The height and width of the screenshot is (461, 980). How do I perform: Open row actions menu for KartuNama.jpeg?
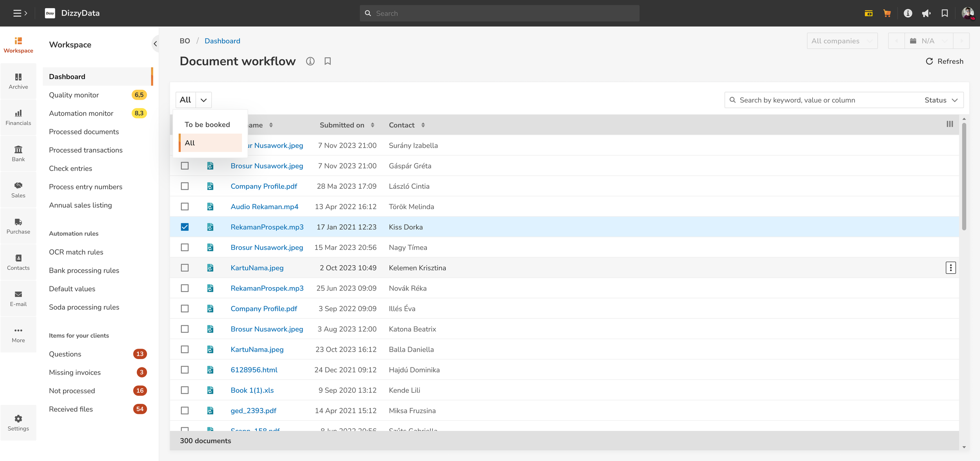[950, 268]
